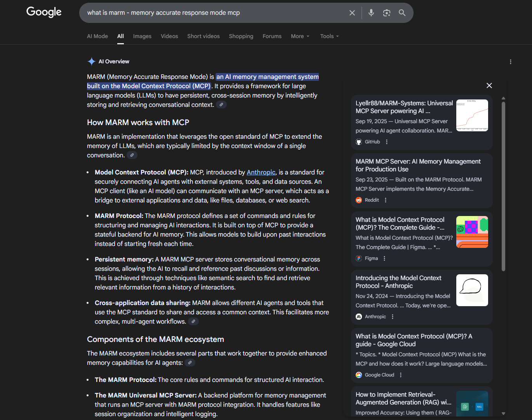The height and width of the screenshot is (420, 532).
Task: Expand the Tools dropdown
Action: click(x=330, y=36)
